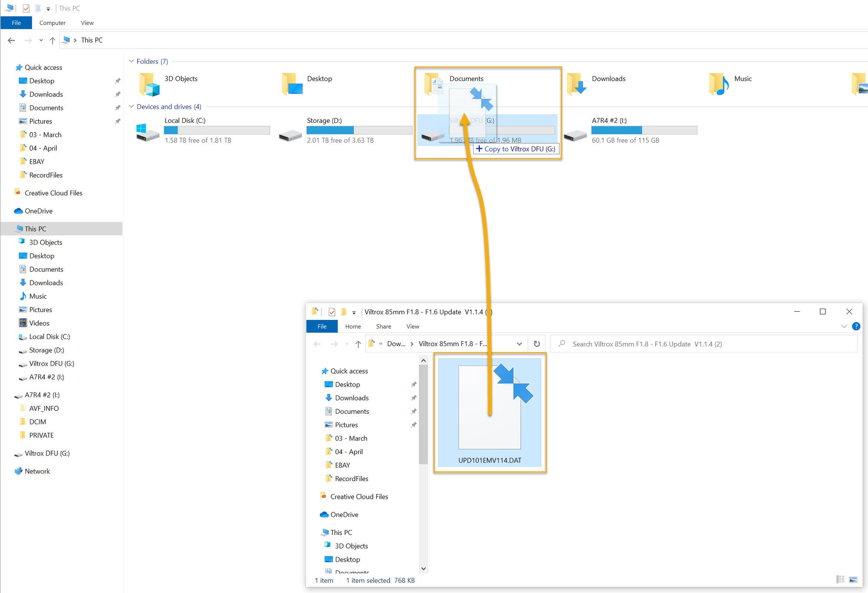Open the Share tab in Viltrox window
868x593 pixels.
click(383, 326)
